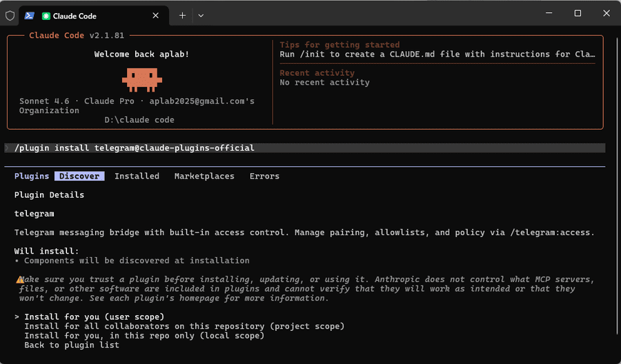Click the 'Claude Code v2.1.81' version title
The image size is (621, 364).
[x=77, y=36]
